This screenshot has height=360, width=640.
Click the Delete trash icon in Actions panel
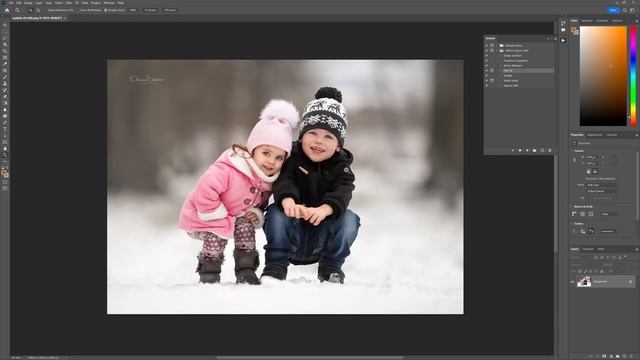coord(549,151)
